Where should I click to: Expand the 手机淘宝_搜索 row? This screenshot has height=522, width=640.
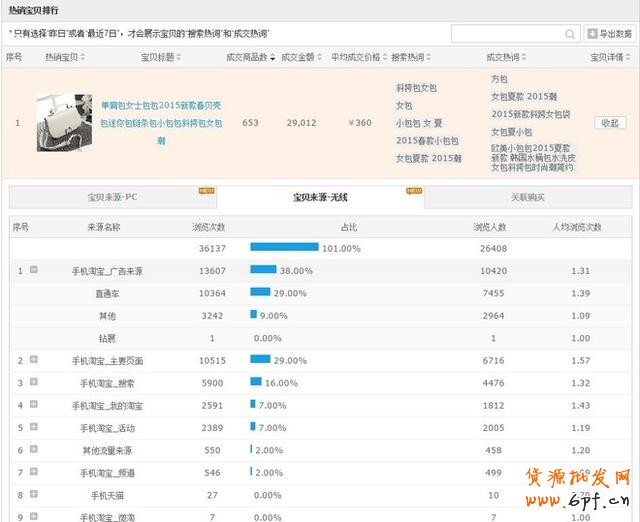point(33,382)
